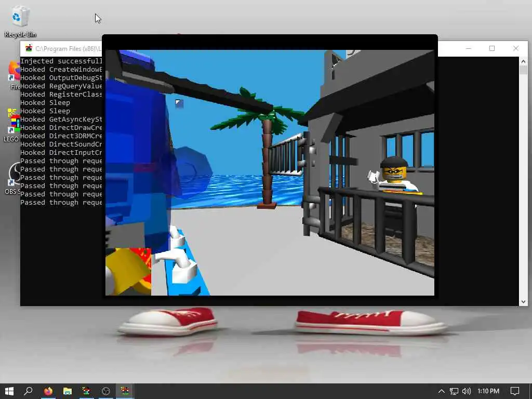
Task: Click 'Hooked DirectSoundCr' console line
Action: pyautogui.click(x=61, y=144)
